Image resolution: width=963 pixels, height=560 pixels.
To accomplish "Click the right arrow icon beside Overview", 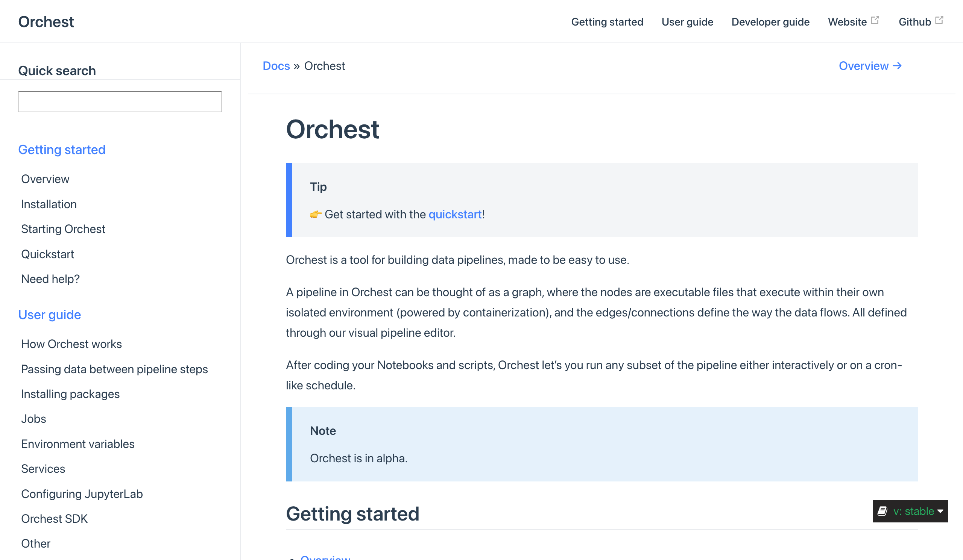I will tap(897, 66).
